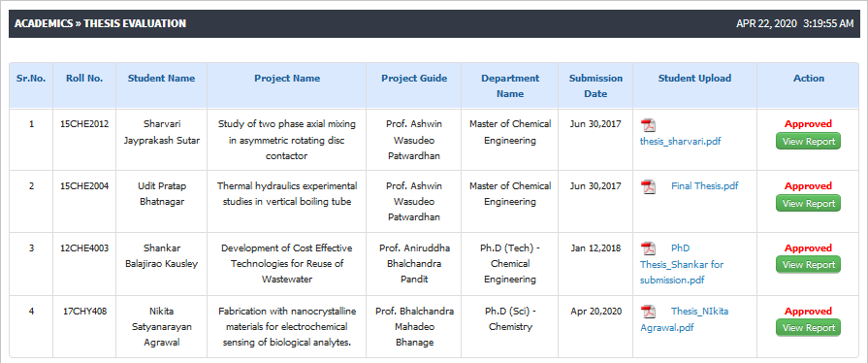
Task: Open thesis_sharvari.pdf link
Action: click(681, 142)
